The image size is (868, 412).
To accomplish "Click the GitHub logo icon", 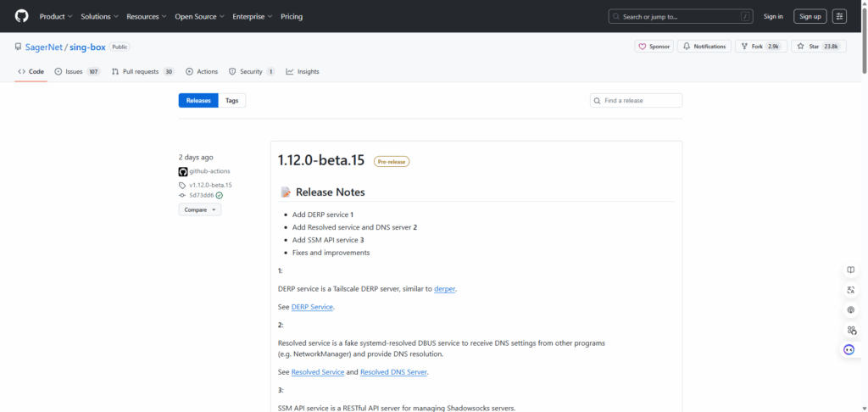I will pos(21,16).
